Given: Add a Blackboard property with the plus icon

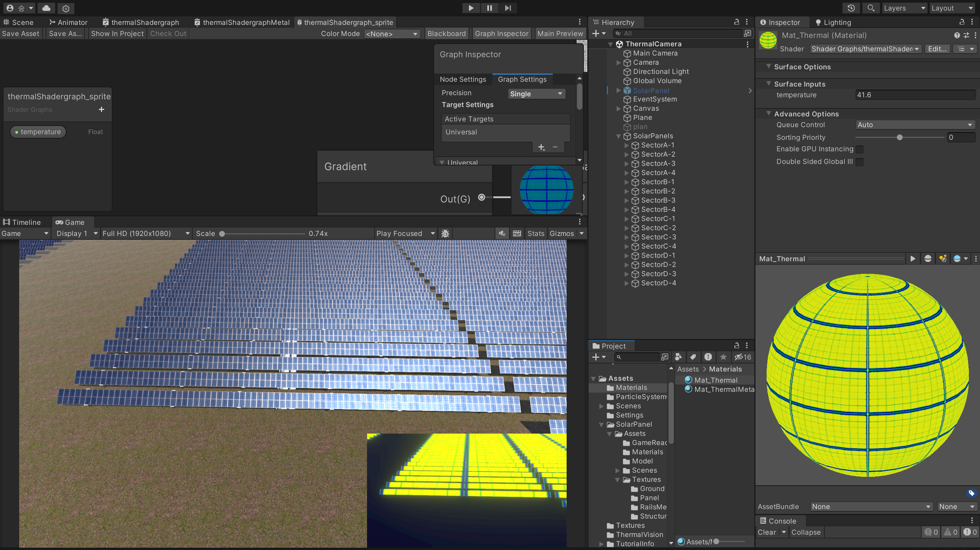Looking at the screenshot, I should click(x=101, y=110).
